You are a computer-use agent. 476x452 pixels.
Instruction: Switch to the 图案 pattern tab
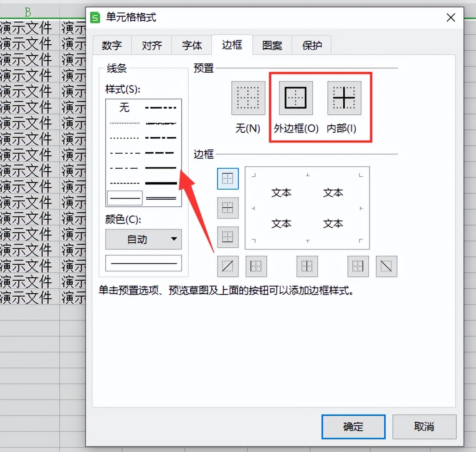click(271, 45)
